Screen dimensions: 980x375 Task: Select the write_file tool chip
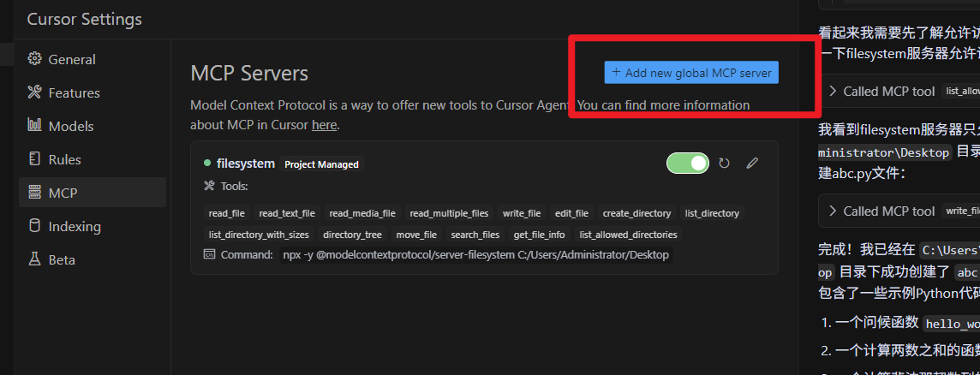[x=522, y=213]
